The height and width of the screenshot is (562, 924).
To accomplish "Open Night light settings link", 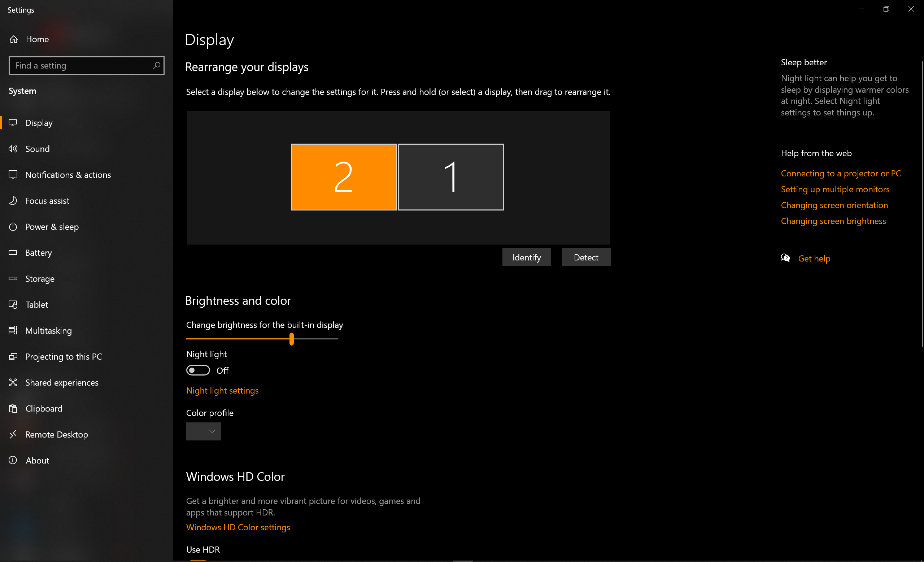I will click(x=222, y=391).
